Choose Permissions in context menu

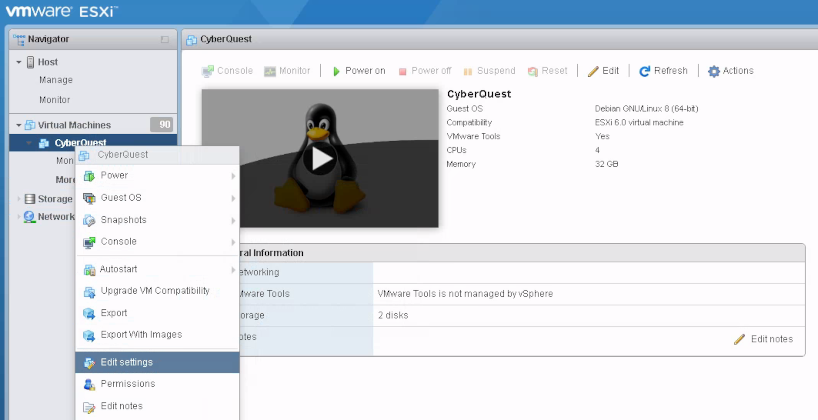pyautogui.click(x=157, y=384)
